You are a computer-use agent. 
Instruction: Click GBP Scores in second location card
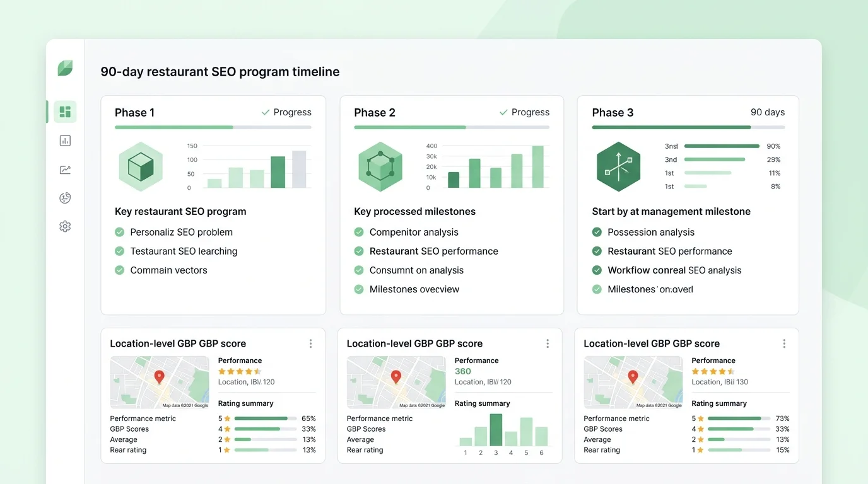367,429
